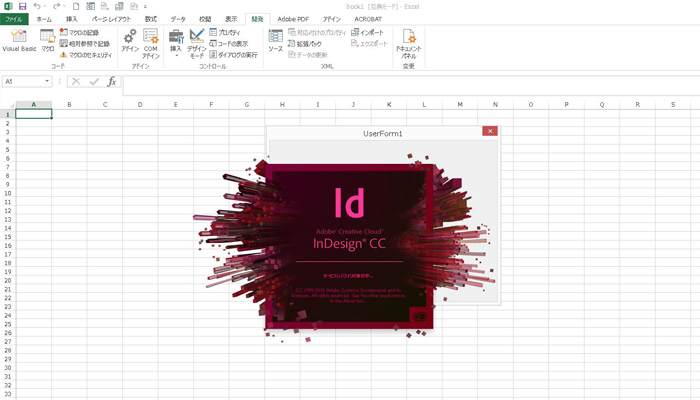Switch to the Review (校閲) tab
The height and width of the screenshot is (400, 700).
click(205, 19)
